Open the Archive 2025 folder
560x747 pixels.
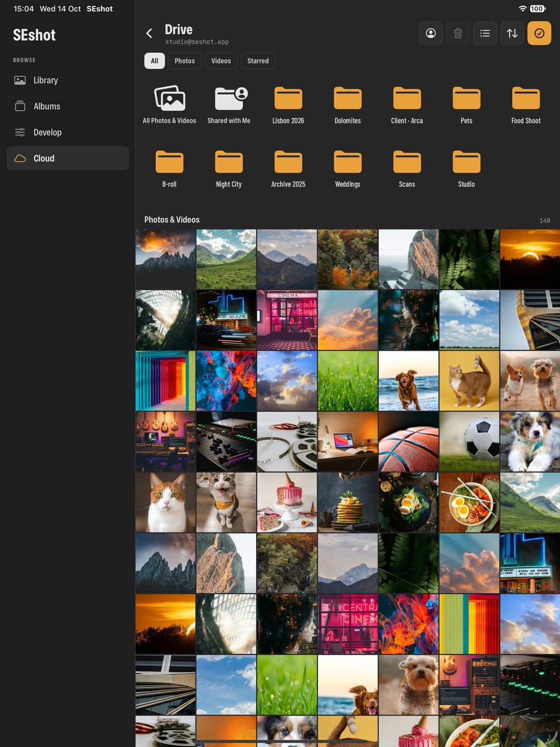[288, 168]
